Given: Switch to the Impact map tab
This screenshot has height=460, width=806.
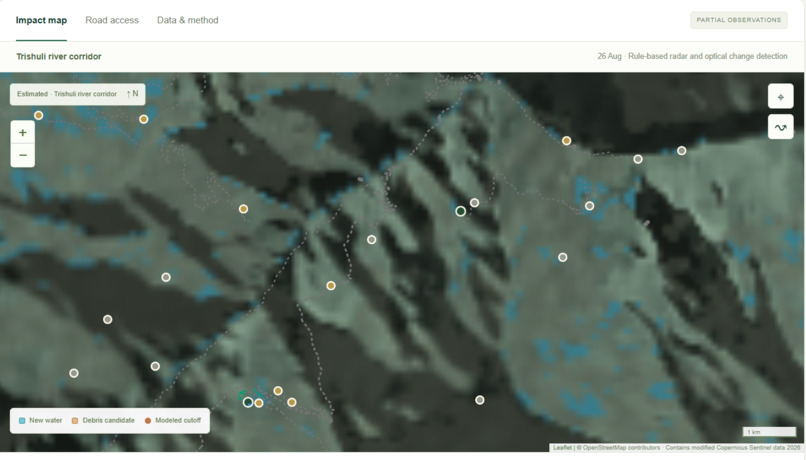Looking at the screenshot, I should click(x=41, y=20).
